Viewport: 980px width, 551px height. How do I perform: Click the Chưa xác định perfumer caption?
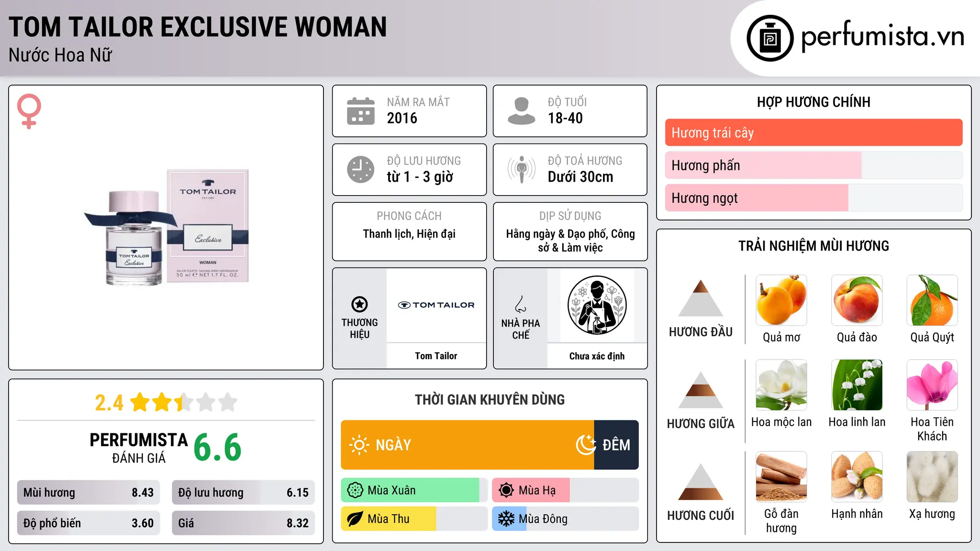tap(597, 356)
